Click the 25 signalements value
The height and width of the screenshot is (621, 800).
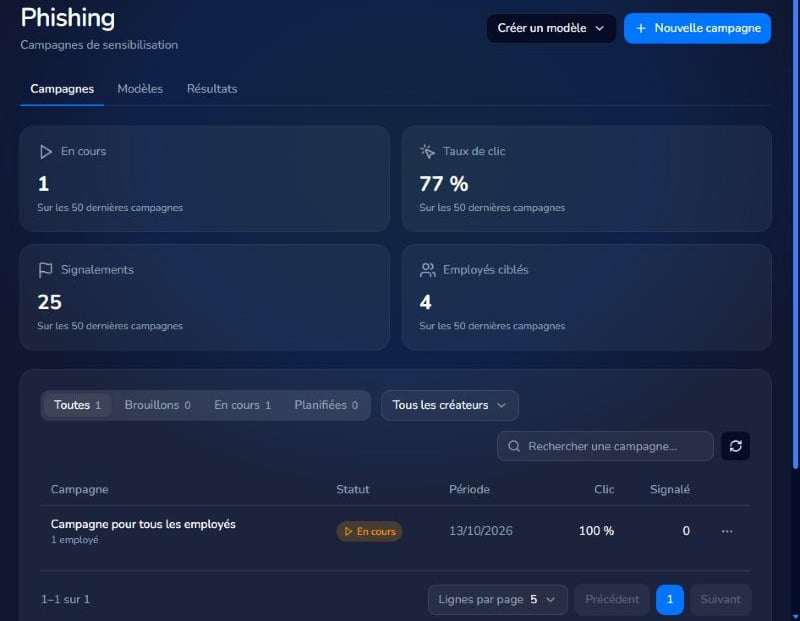(x=49, y=303)
